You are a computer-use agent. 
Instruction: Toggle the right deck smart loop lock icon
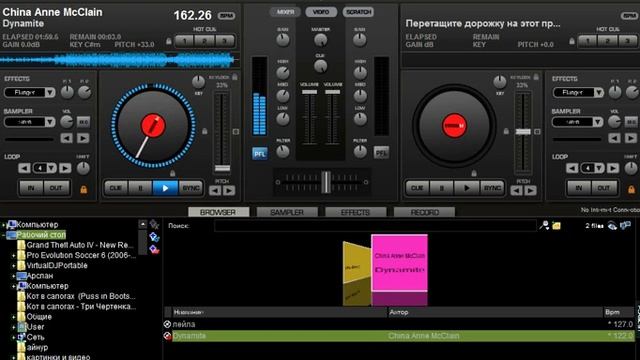click(x=631, y=189)
